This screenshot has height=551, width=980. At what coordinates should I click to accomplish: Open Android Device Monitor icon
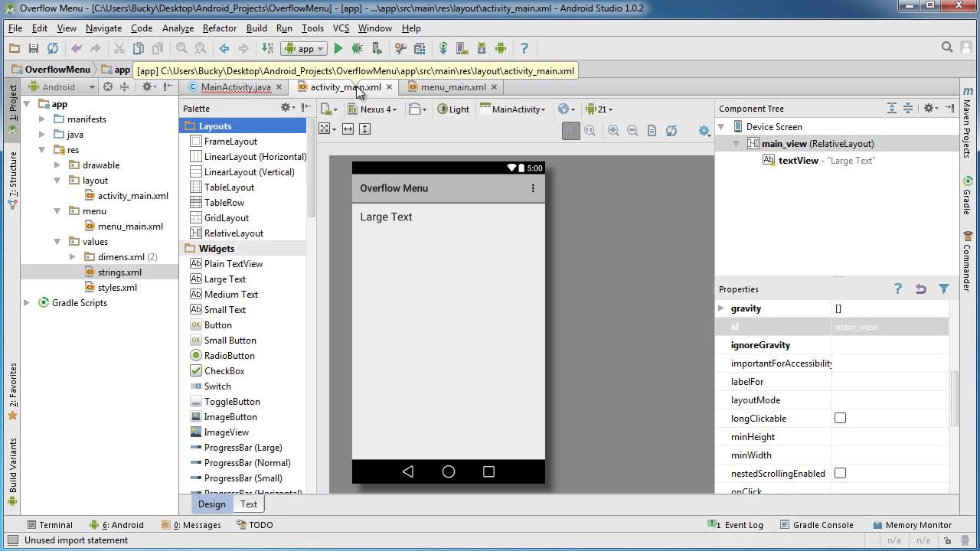pos(501,48)
